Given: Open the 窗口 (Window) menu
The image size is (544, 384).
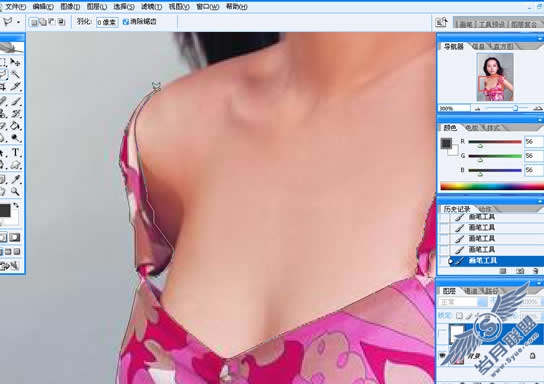Looking at the screenshot, I should coord(207,7).
